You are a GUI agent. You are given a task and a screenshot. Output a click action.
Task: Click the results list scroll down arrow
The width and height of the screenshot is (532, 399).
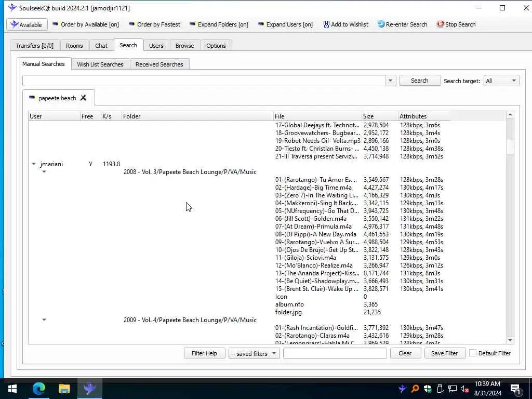pos(510,340)
